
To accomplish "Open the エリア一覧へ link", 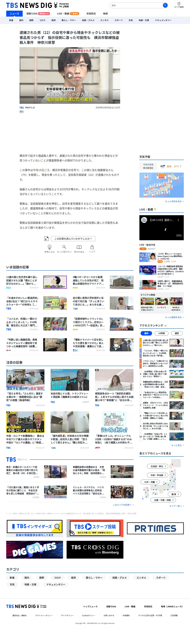I will click(177, 506).
